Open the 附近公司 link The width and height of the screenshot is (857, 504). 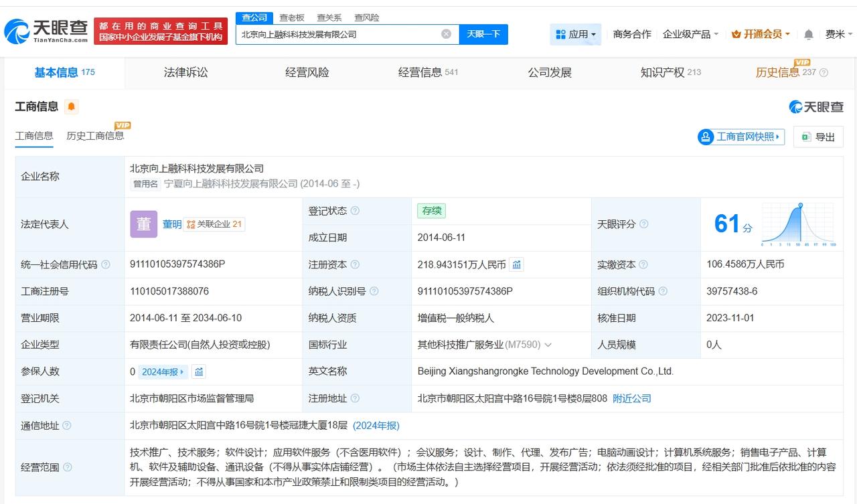pos(632,398)
